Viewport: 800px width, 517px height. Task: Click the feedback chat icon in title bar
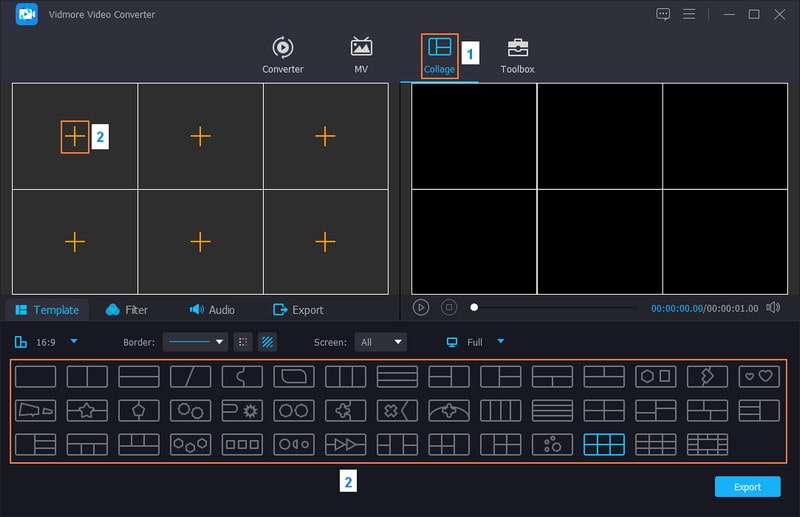click(663, 14)
